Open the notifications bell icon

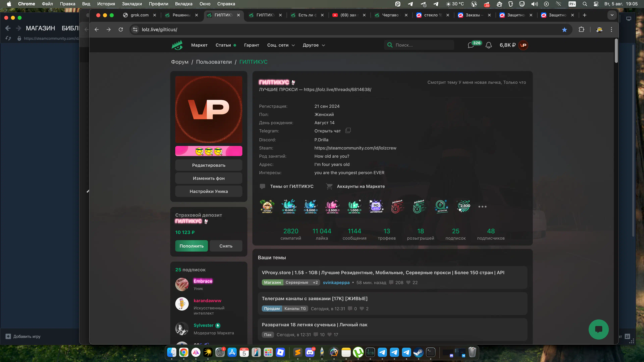[x=489, y=45]
